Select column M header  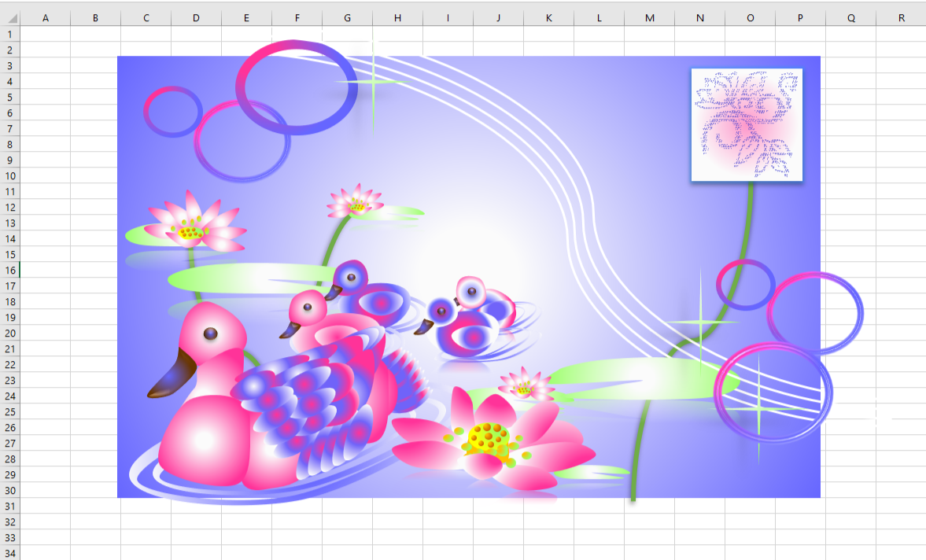click(x=650, y=18)
